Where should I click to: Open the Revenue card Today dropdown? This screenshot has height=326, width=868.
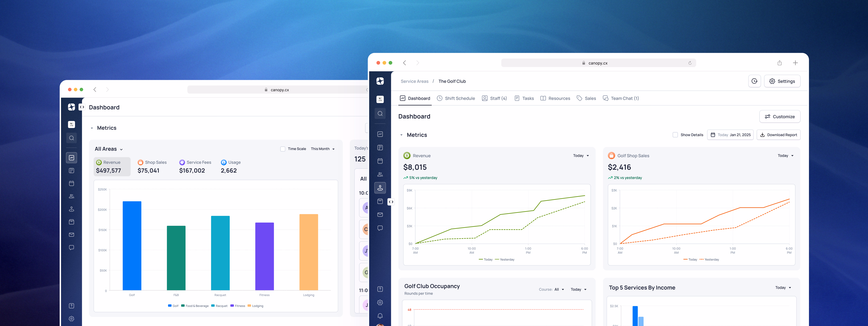click(x=581, y=156)
